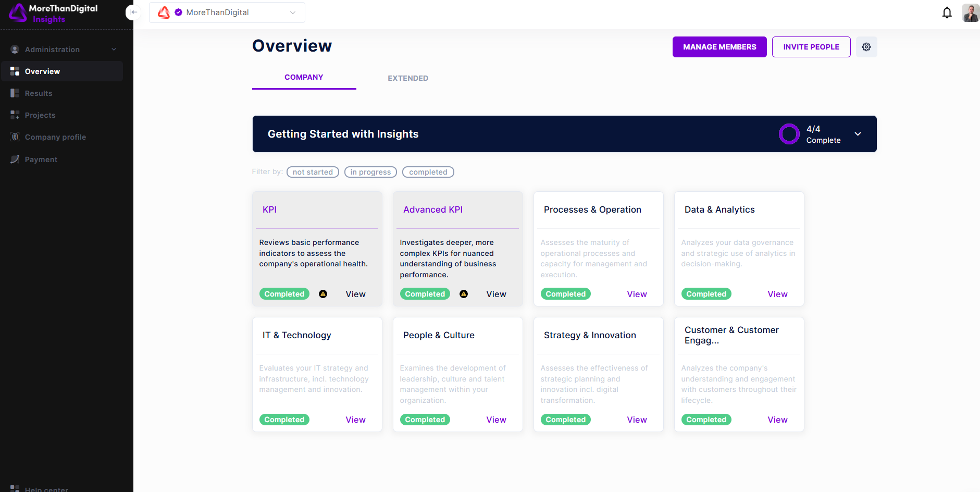Open the settings gear icon
This screenshot has width=980, height=492.
tap(866, 47)
